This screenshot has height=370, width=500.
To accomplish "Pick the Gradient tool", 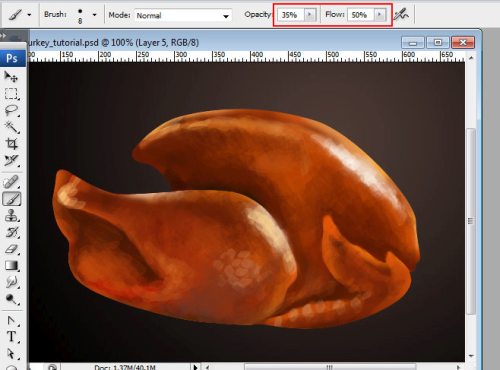I will [11, 265].
